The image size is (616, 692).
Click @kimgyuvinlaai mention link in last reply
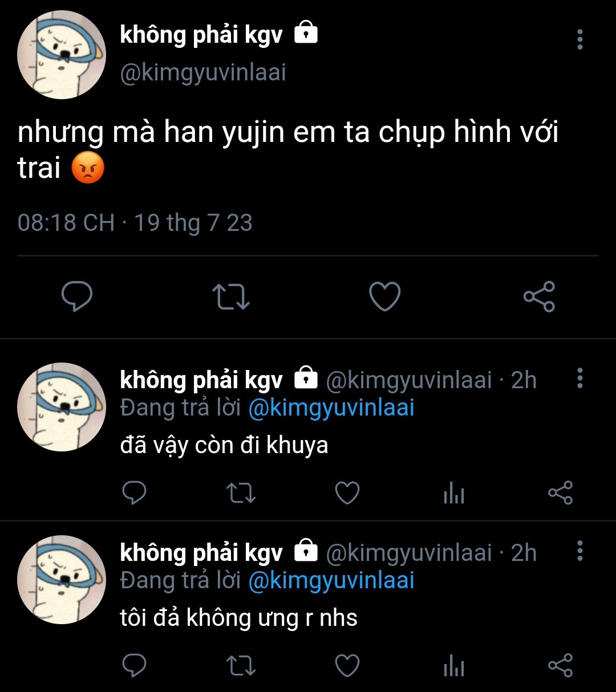331,581
